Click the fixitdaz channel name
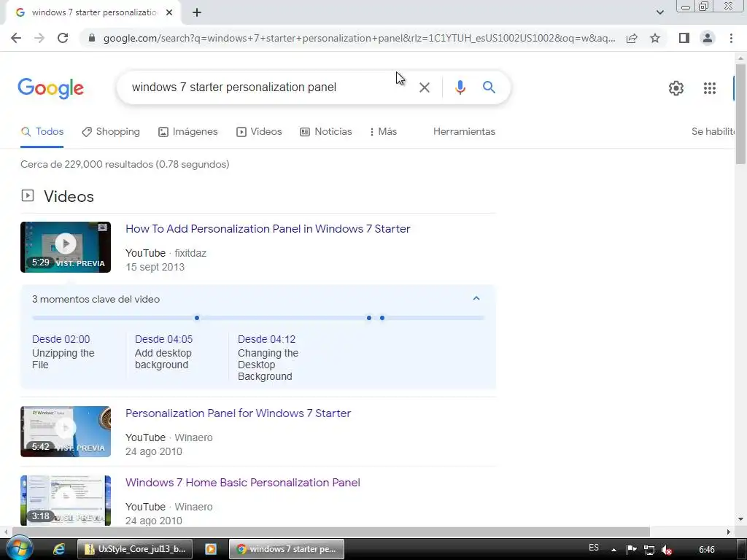Image resolution: width=747 pixels, height=560 pixels. tap(190, 253)
